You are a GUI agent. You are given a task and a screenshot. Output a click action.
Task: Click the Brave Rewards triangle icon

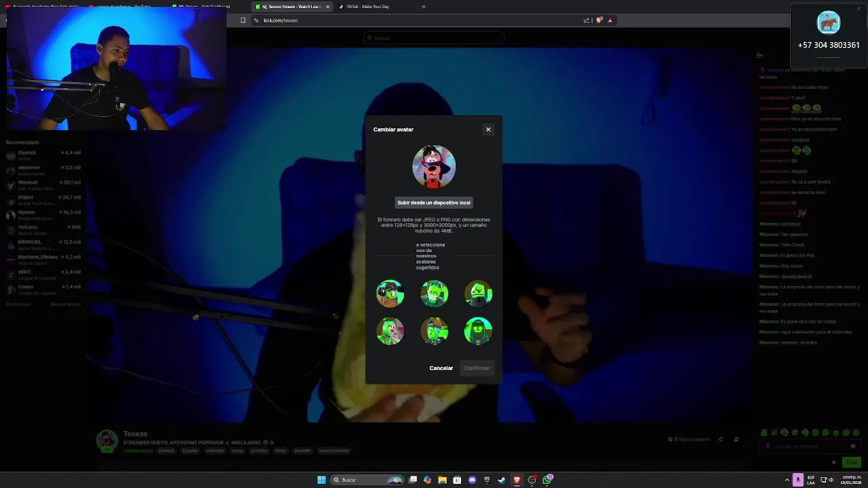pos(610,20)
